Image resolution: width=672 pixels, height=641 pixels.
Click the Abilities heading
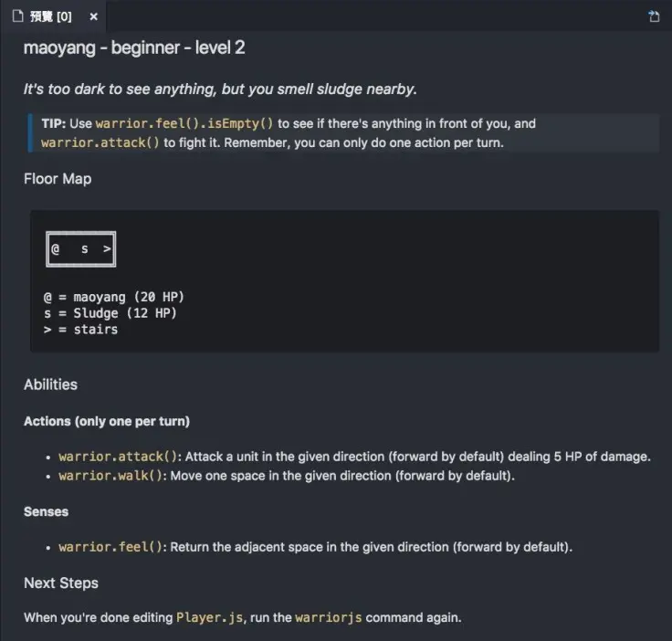click(50, 384)
